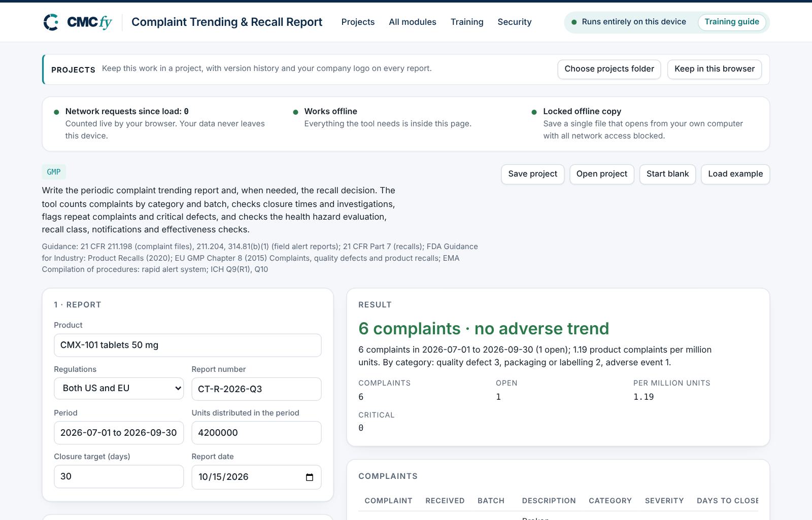Focus the Report number field
This screenshot has width=812, height=520.
point(256,389)
